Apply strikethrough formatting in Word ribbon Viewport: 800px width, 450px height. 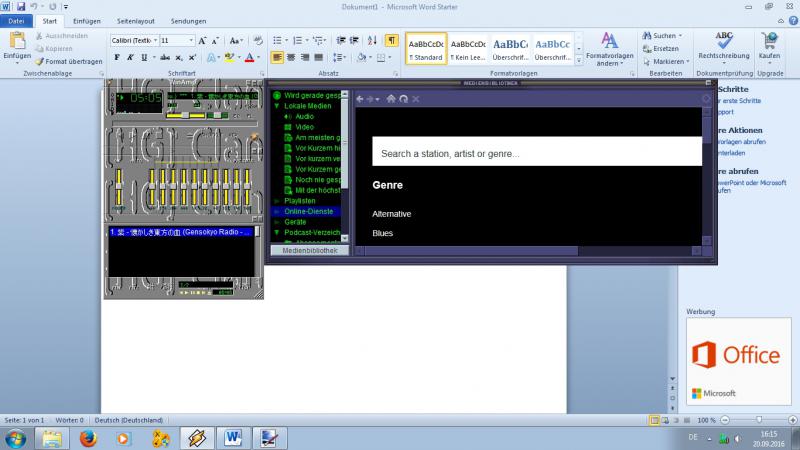pos(165,58)
